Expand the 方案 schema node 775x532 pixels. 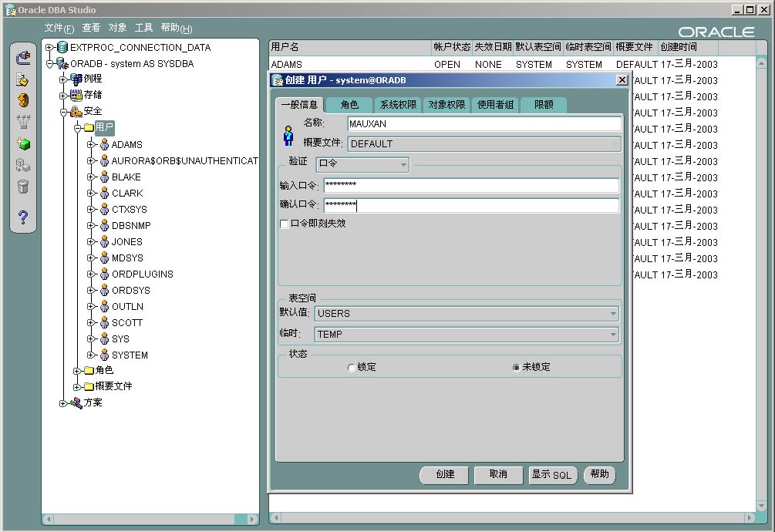62,403
